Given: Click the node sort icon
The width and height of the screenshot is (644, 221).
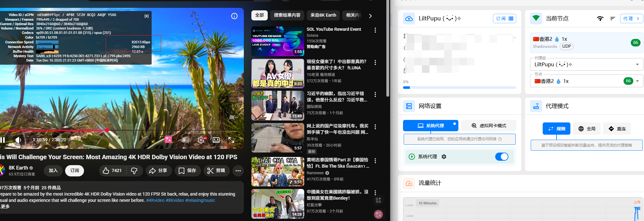Looking at the screenshot, I should tap(613, 19).
